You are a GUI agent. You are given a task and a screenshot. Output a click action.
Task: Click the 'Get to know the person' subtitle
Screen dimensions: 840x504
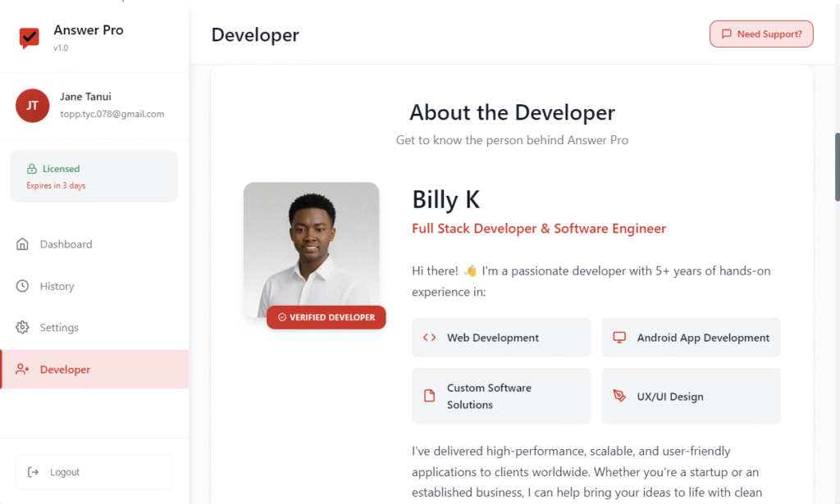(512, 140)
